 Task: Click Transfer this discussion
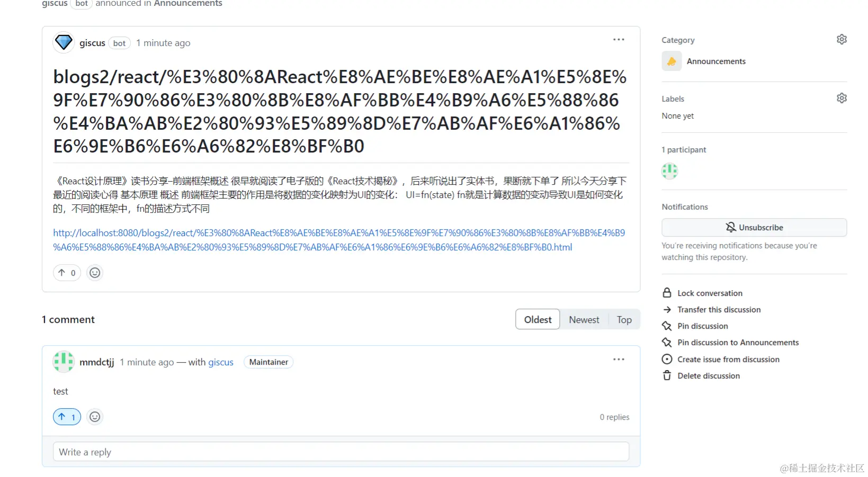click(719, 310)
